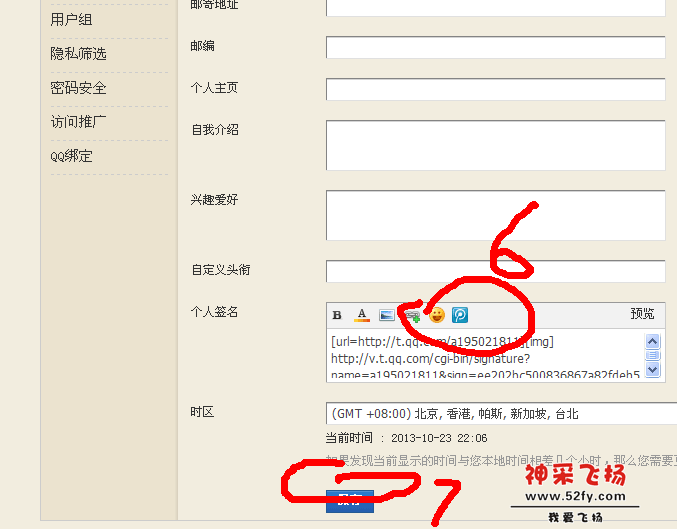Viewport: 677px width, 529px height.
Task: Click the 邮编 input field
Action: pos(495,47)
